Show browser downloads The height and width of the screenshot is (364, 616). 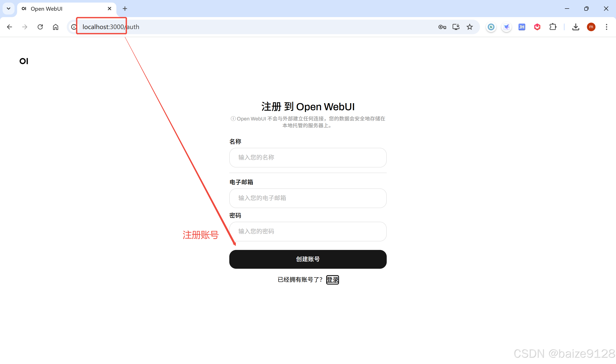576,27
